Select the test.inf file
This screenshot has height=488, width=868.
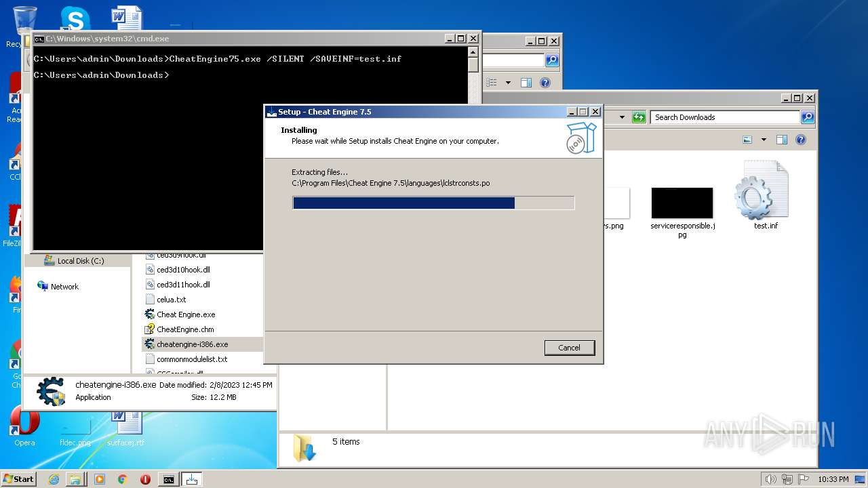(x=766, y=195)
